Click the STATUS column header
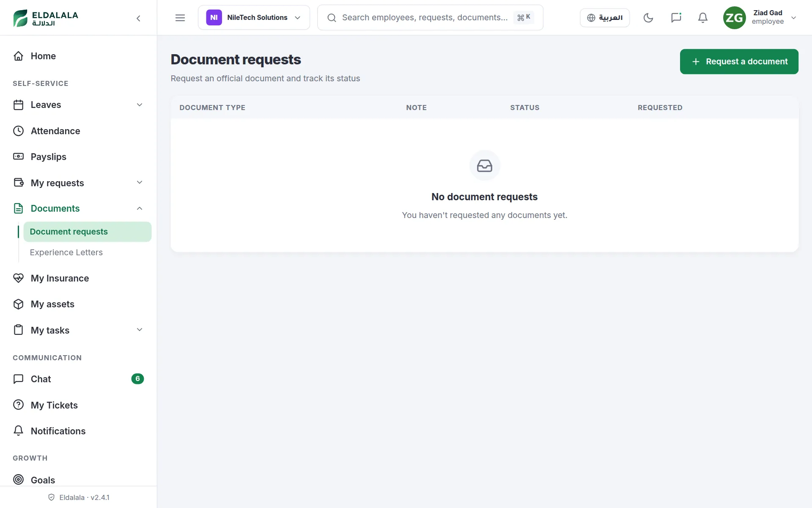812x508 pixels. (524, 108)
